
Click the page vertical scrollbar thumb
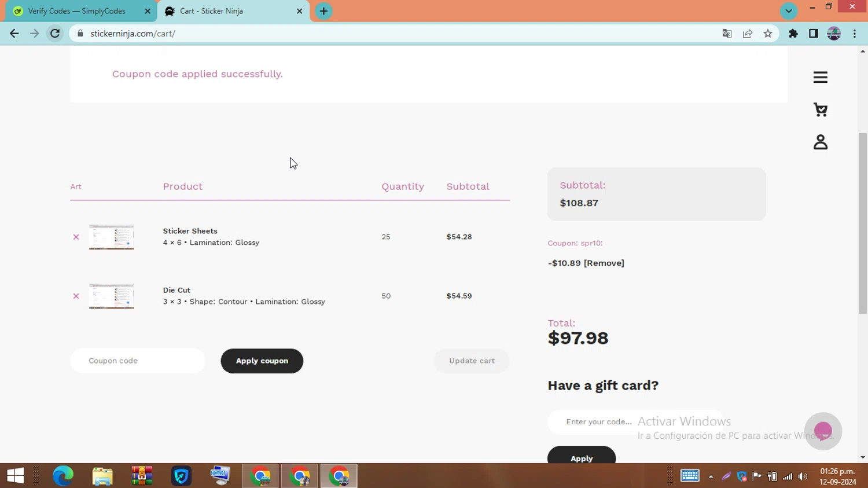pos(863,223)
